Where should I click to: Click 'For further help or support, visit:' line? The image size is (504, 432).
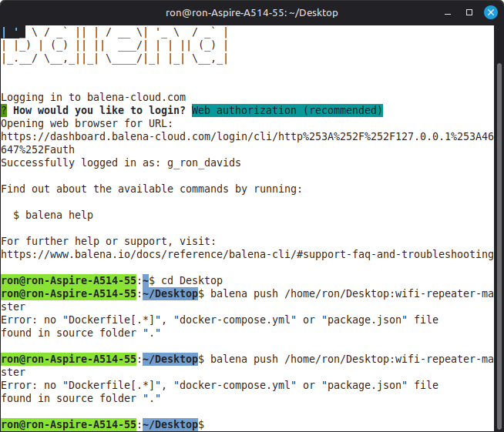tap(109, 241)
